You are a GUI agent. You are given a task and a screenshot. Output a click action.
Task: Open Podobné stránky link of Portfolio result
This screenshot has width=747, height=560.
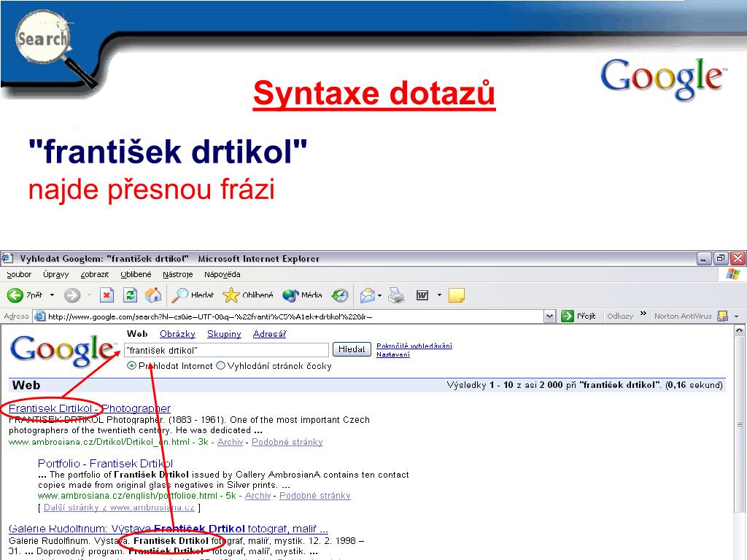pos(315,496)
